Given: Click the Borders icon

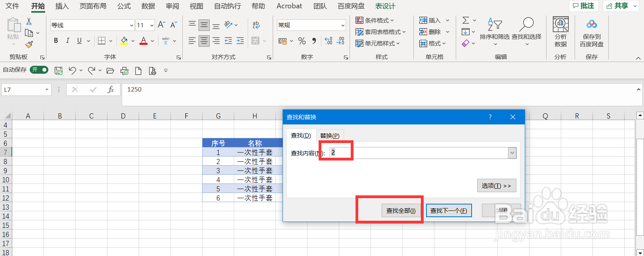Looking at the screenshot, I should [101, 40].
